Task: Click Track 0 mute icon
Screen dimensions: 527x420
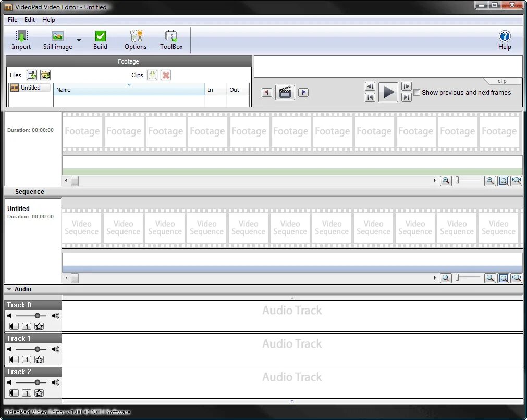Action: point(14,326)
